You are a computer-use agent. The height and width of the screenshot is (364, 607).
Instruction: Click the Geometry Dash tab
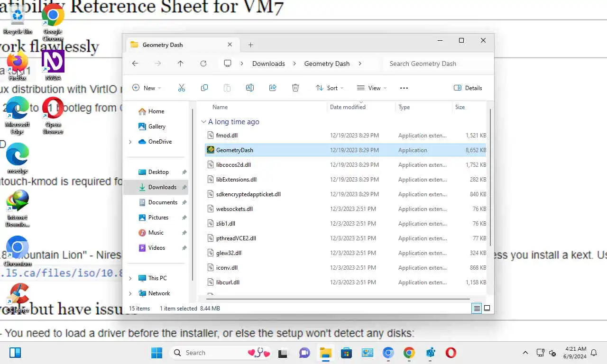click(182, 45)
